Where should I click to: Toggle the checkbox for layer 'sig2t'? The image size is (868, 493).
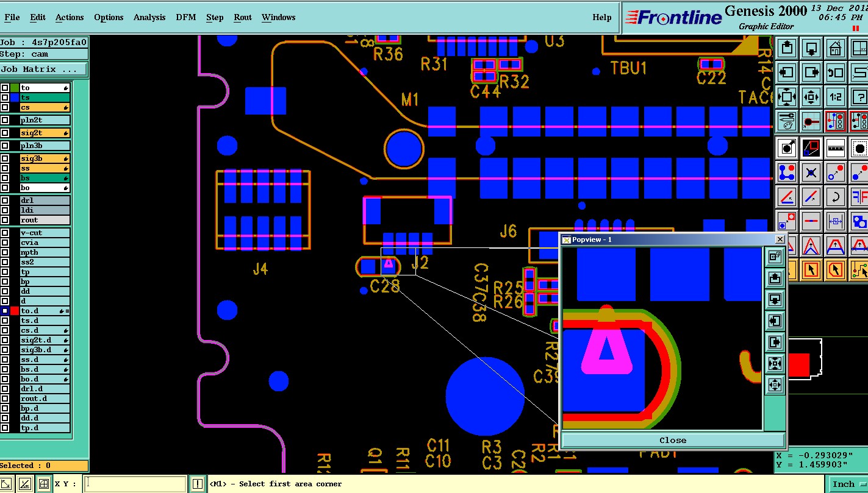point(5,133)
